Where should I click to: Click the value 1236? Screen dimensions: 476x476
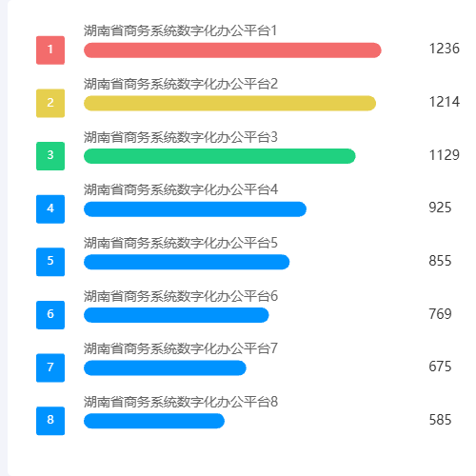point(445,49)
